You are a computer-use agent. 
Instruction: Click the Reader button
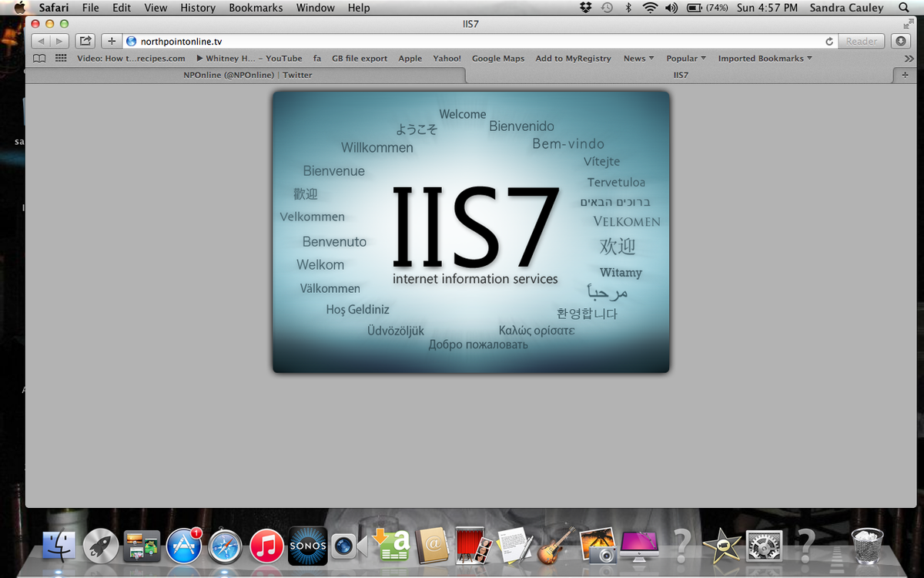(x=862, y=42)
